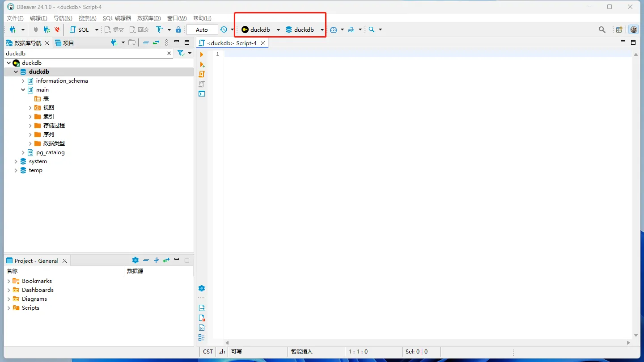
Task: Open the 编辑(E) menu
Action: click(x=38, y=18)
